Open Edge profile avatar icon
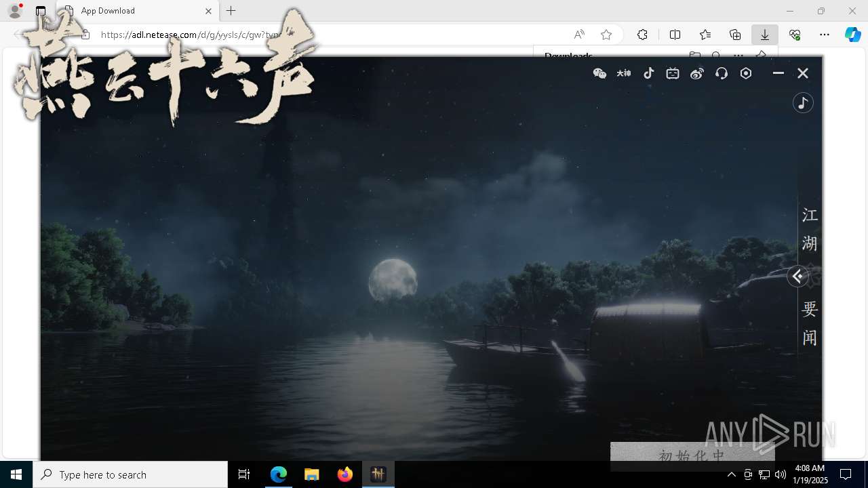 coord(15,11)
